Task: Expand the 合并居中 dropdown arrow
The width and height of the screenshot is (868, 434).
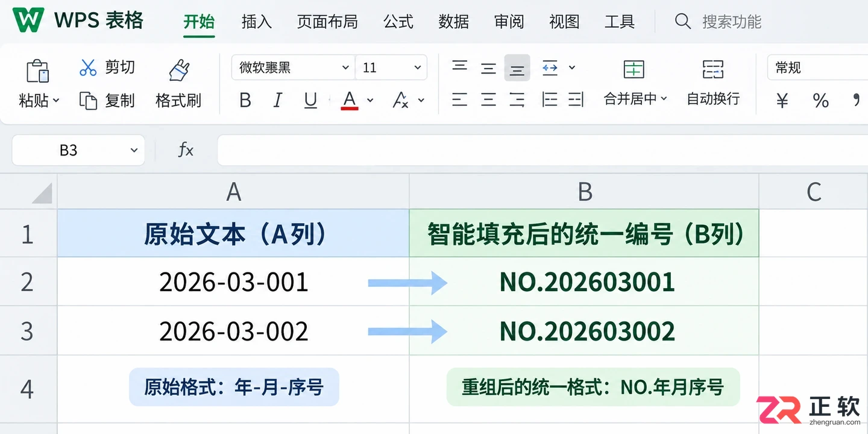Action: 664,99
